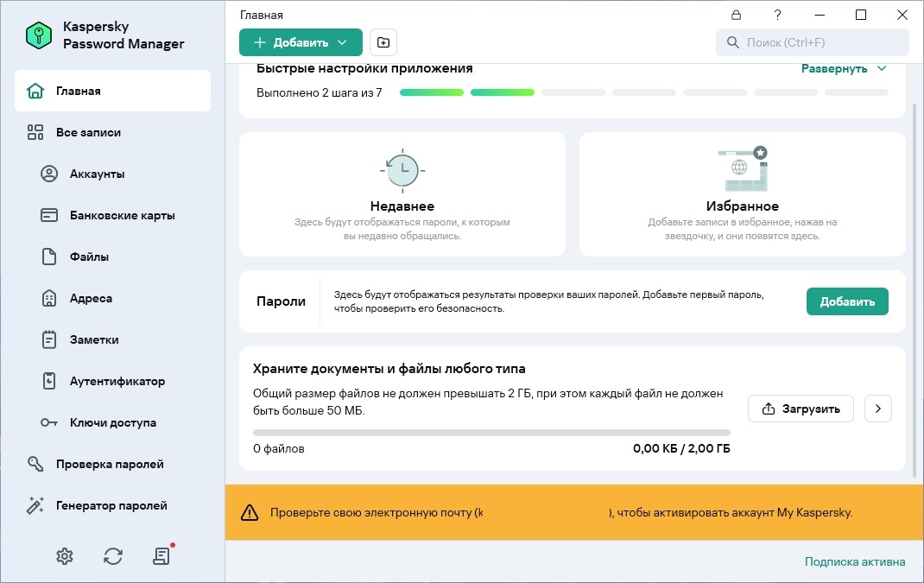Click the search magnifier icon

pyautogui.click(x=732, y=42)
